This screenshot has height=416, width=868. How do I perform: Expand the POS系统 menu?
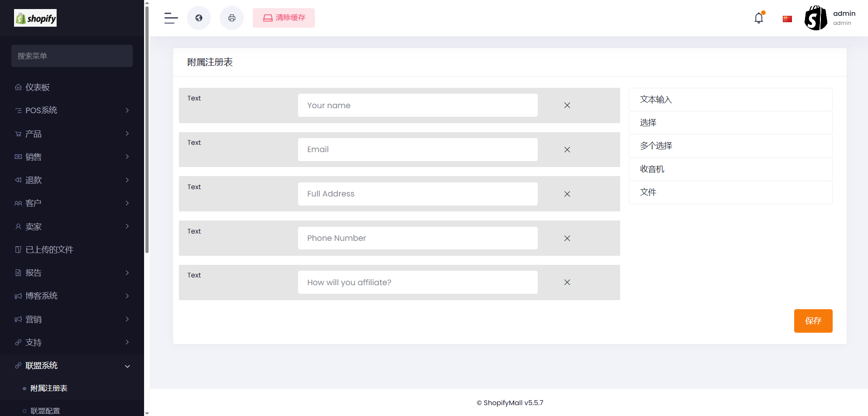72,110
